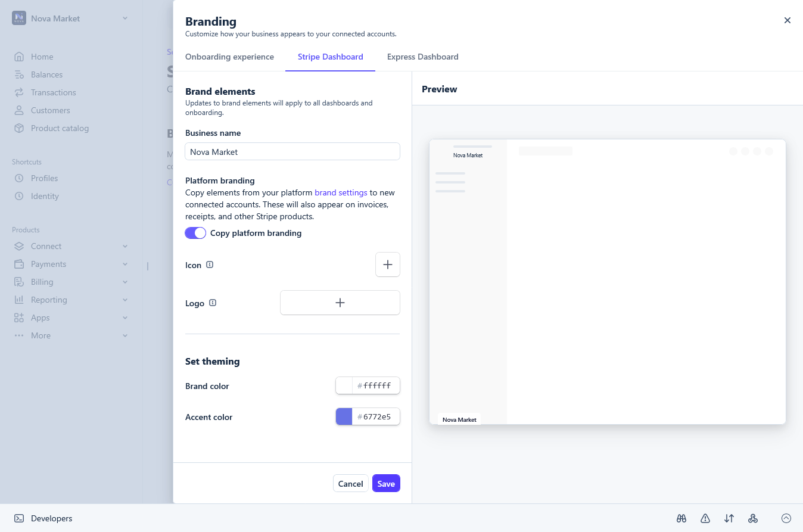This screenshot has width=803, height=532.
Task: Click the Customers person icon
Action: pos(19,110)
